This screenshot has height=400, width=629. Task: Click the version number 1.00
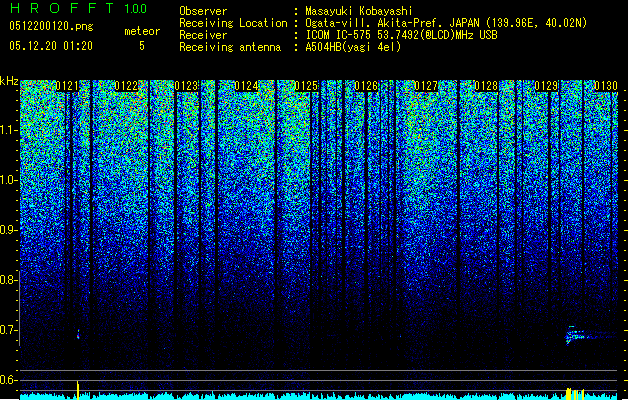tap(135, 8)
